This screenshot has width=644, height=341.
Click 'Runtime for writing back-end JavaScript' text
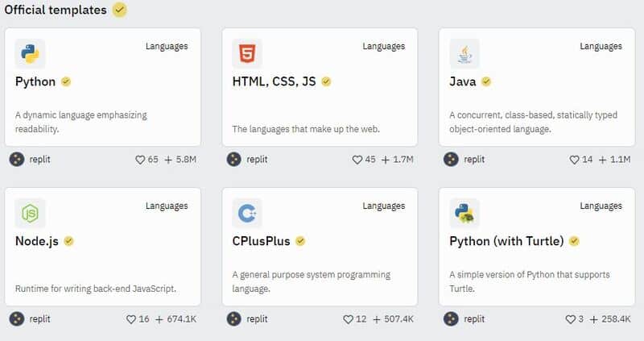pyautogui.click(x=96, y=289)
